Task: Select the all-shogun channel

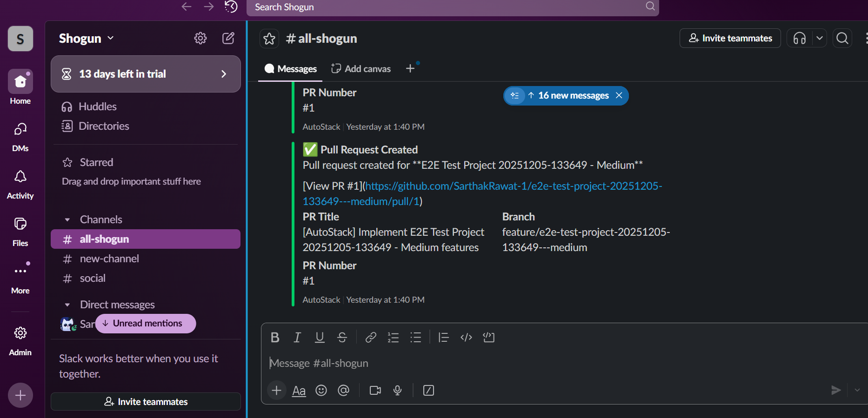Action: tap(146, 239)
